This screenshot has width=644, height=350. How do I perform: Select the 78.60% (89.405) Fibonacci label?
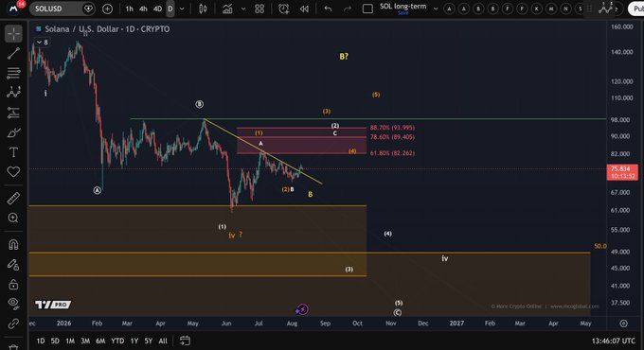coord(392,137)
